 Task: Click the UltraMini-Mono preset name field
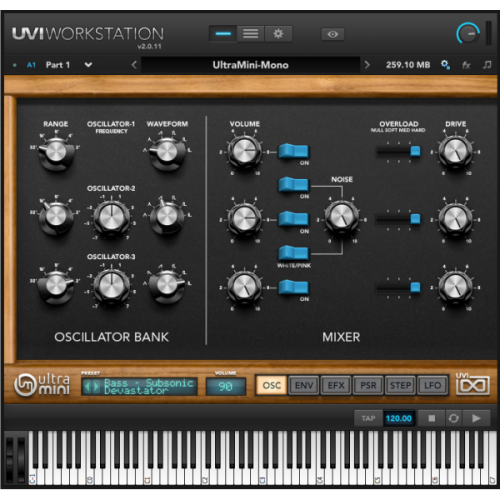pos(250,65)
